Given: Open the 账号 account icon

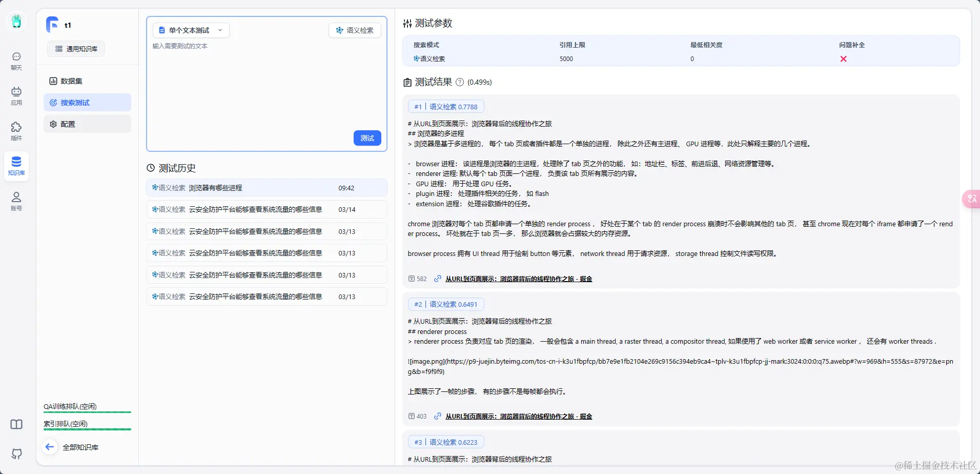Looking at the screenshot, I should pyautogui.click(x=16, y=201).
